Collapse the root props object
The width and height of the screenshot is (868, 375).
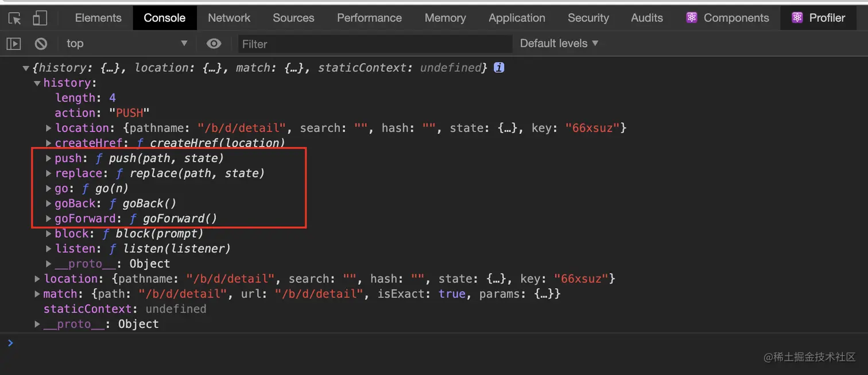click(26, 68)
